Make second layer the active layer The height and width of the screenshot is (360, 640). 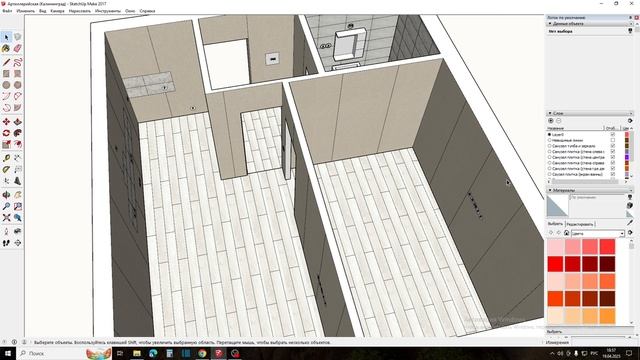pyautogui.click(x=549, y=140)
